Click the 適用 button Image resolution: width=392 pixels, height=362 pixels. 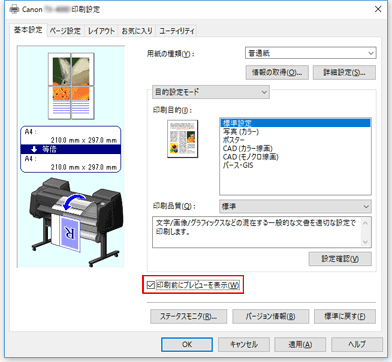(300, 344)
